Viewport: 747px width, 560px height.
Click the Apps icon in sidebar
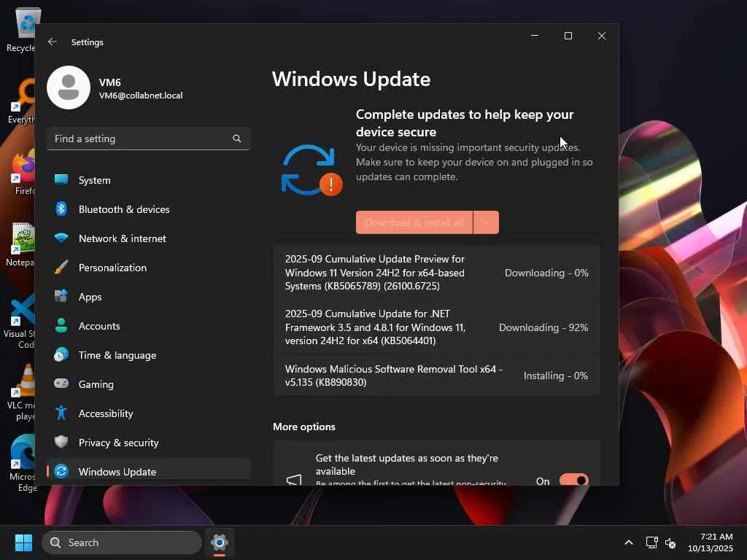coord(61,296)
